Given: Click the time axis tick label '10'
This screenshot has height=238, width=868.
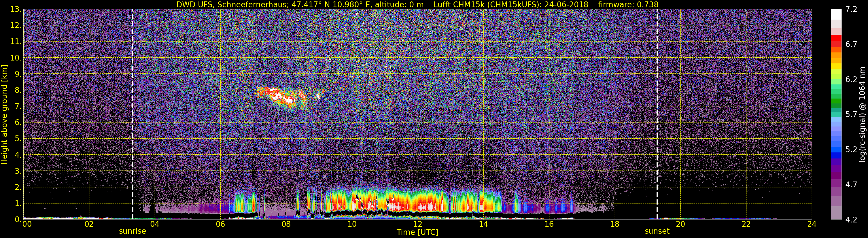Looking at the screenshot, I should [352, 224].
